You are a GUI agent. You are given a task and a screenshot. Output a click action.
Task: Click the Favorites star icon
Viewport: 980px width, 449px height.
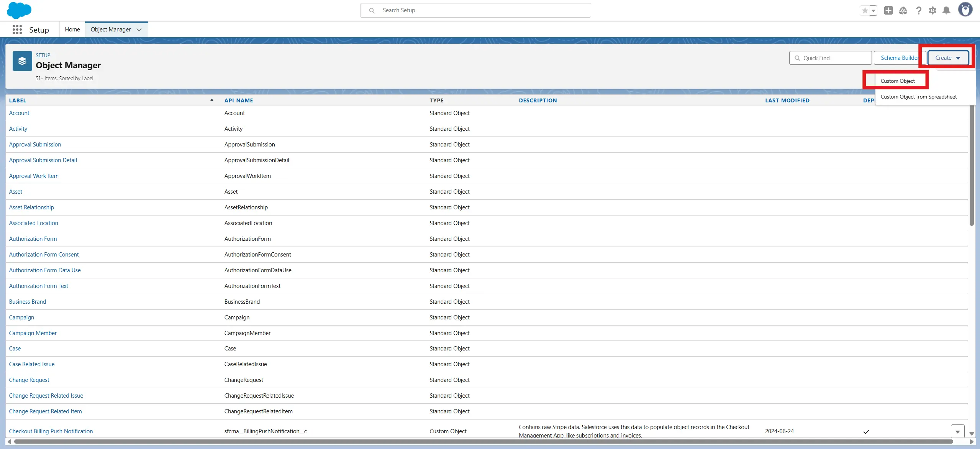[x=865, y=11]
